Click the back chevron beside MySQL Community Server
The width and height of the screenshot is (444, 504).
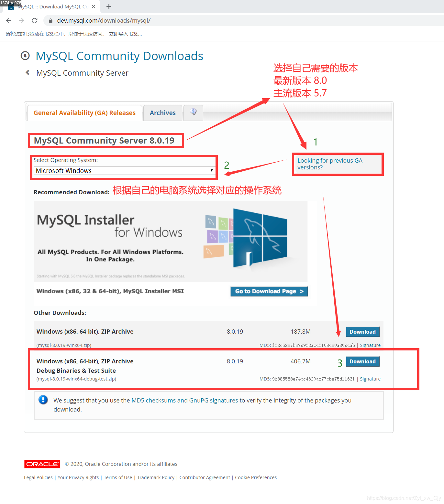28,72
